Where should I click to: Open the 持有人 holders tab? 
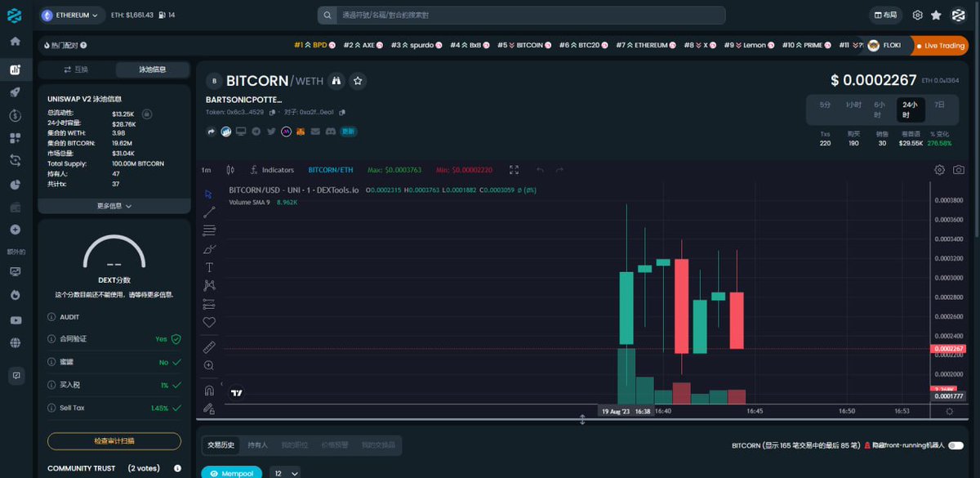(257, 445)
